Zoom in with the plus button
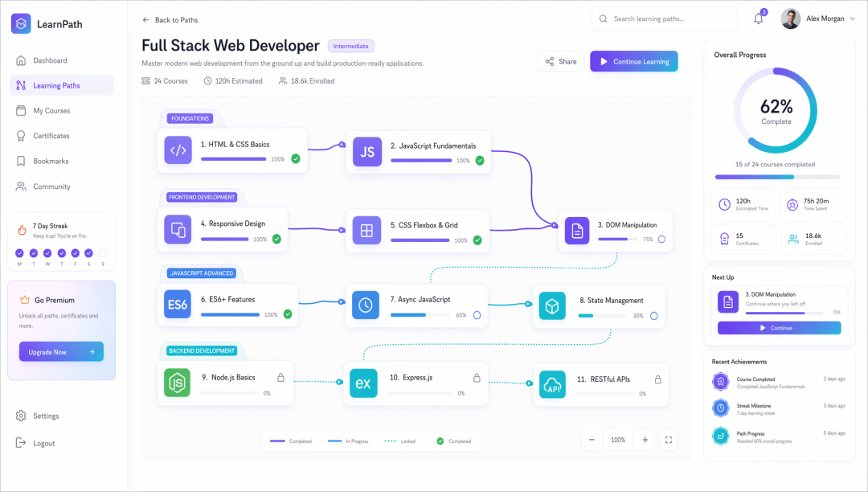The width and height of the screenshot is (868, 492). coord(645,440)
